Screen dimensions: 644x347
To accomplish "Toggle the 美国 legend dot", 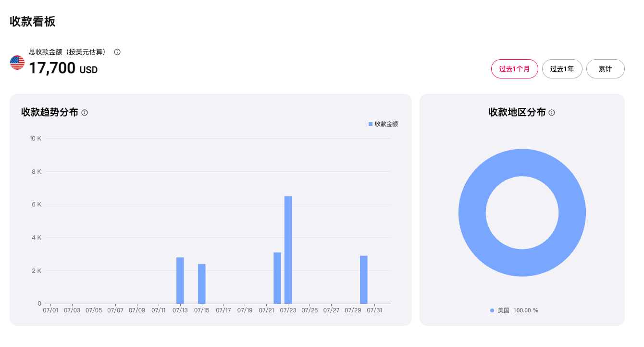I will pyautogui.click(x=492, y=310).
